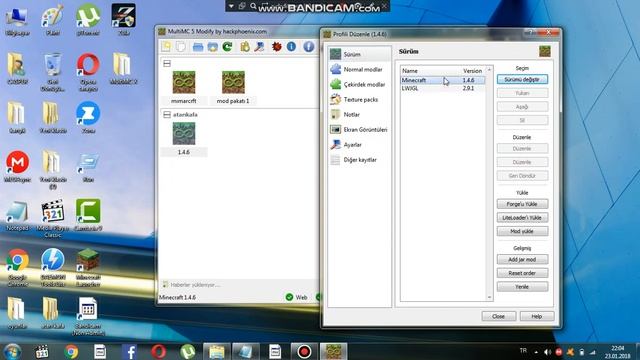This screenshot has height=360, width=640.
Task: Click Facebook icon in the taskbar
Action: pyautogui.click(x=129, y=351)
